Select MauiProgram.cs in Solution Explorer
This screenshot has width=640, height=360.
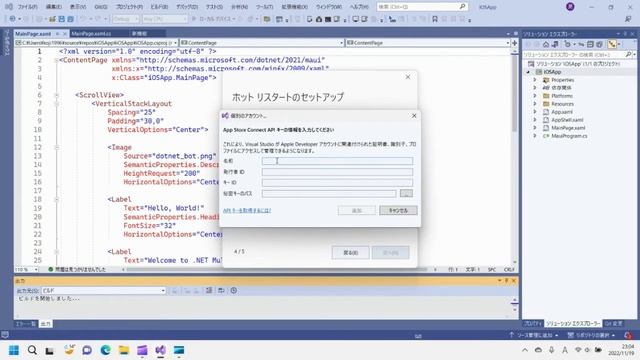(x=569, y=136)
